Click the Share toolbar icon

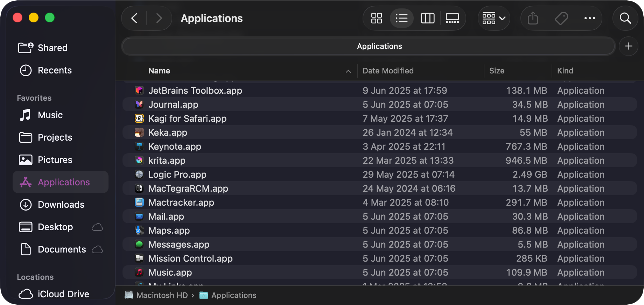pos(533,18)
